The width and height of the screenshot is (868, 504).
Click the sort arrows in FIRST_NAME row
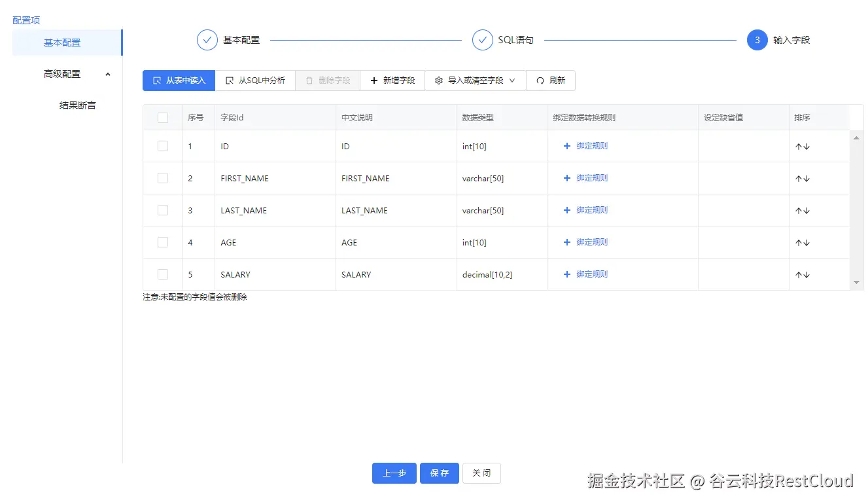(803, 179)
